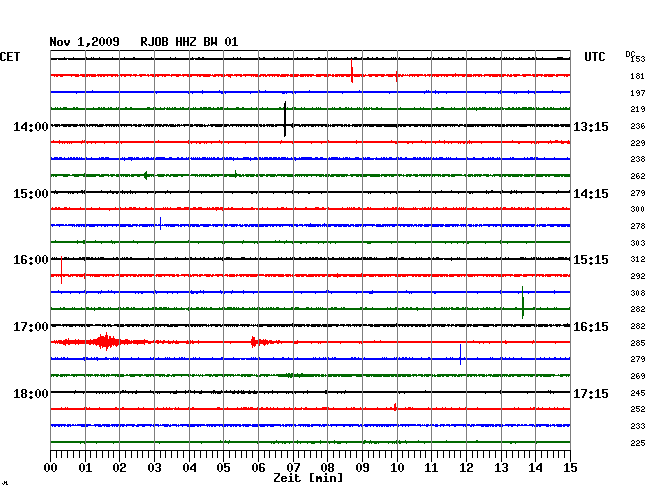This screenshot has height=494, width=650.
Task: Select the station title "RJOB HHZ BW 01"
Action: click(x=189, y=42)
